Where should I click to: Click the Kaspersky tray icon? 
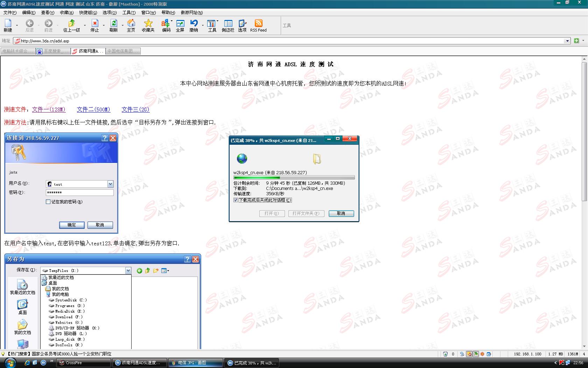pyautogui.click(x=562, y=363)
